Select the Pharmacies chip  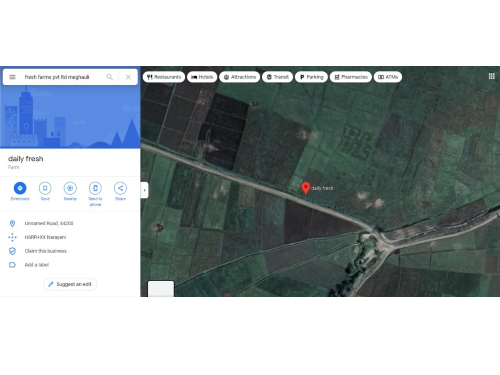tap(351, 77)
